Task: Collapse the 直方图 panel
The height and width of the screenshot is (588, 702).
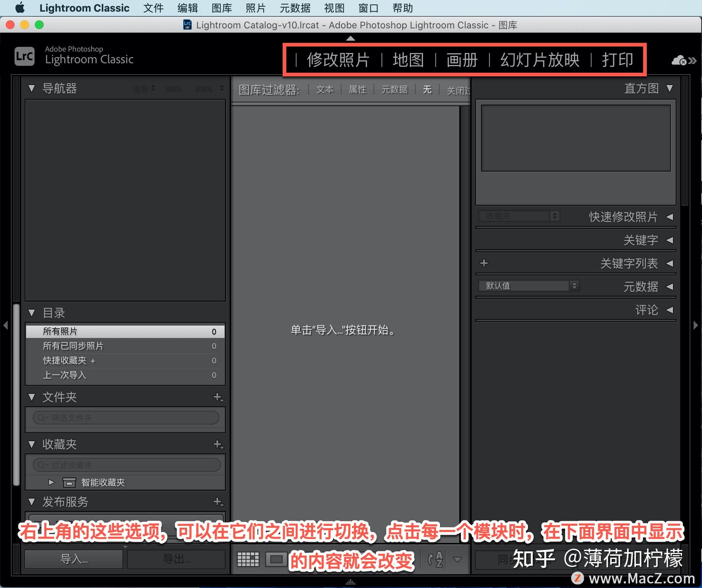Action: (669, 88)
